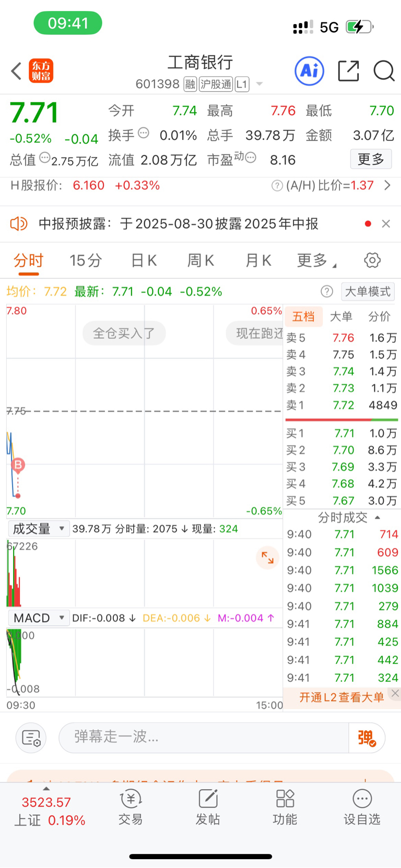Select the 五档 tab
Image resolution: width=401 pixels, height=868 pixels.
(303, 316)
